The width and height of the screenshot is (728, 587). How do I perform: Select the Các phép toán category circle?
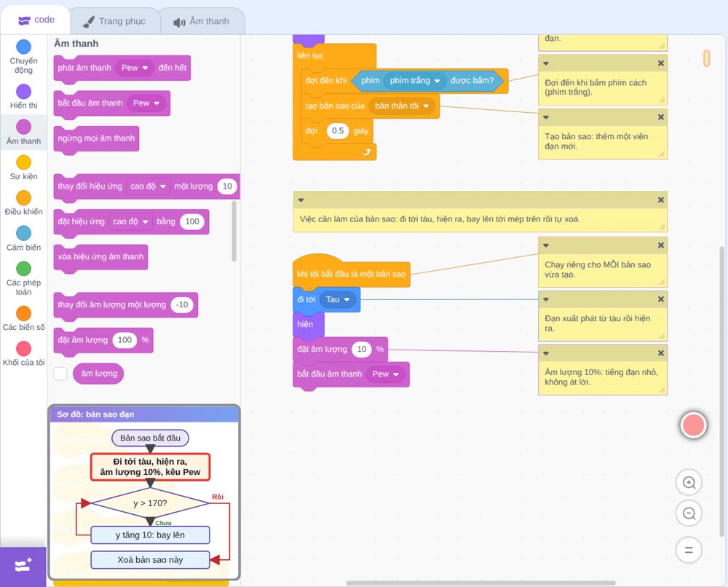coord(24,269)
